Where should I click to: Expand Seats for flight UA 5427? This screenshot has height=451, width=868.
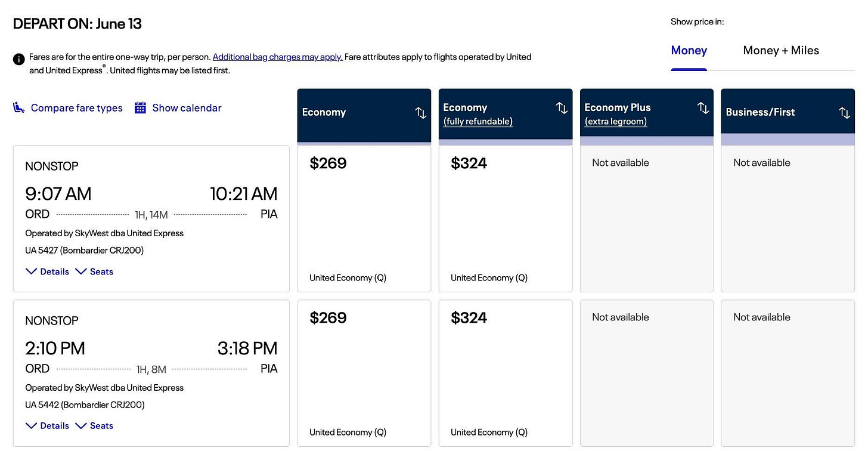pyautogui.click(x=94, y=271)
